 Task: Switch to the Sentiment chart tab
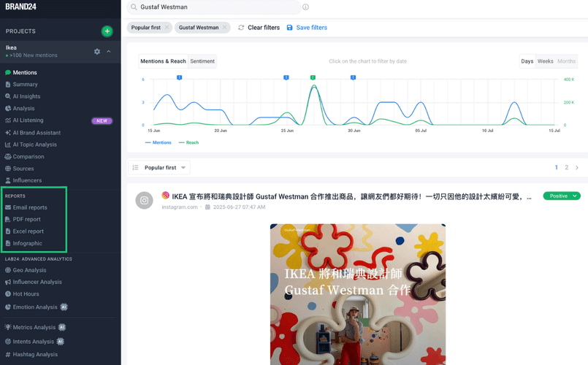pyautogui.click(x=202, y=61)
